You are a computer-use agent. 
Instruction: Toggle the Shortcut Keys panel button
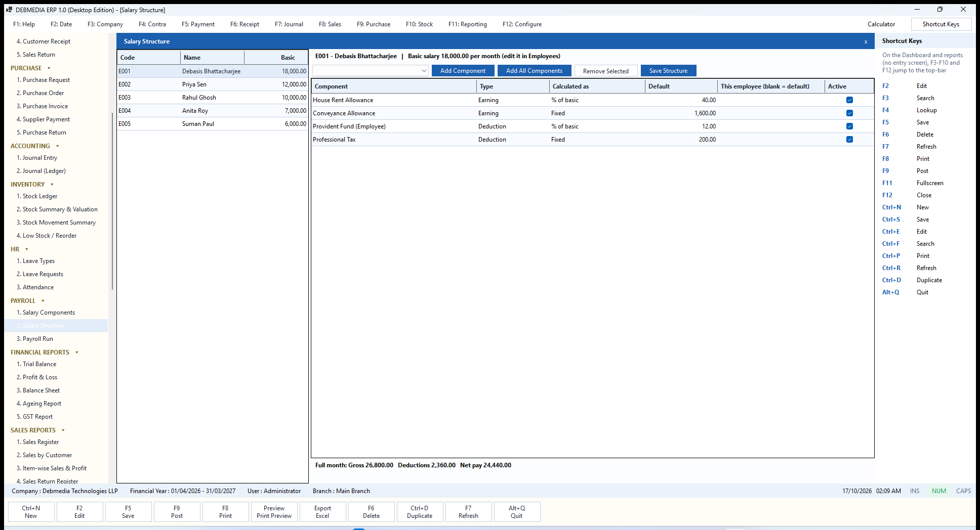click(941, 24)
